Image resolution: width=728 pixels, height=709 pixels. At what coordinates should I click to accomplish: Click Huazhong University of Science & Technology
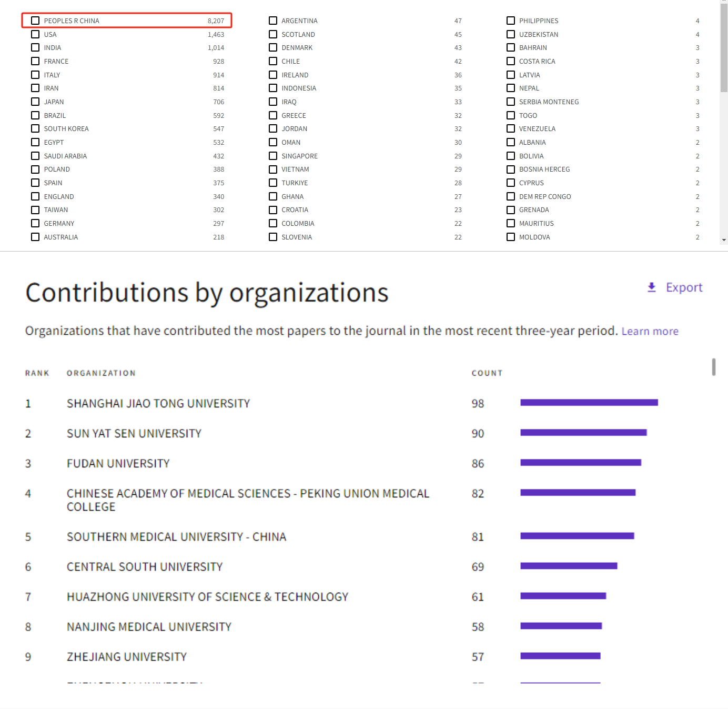click(208, 596)
